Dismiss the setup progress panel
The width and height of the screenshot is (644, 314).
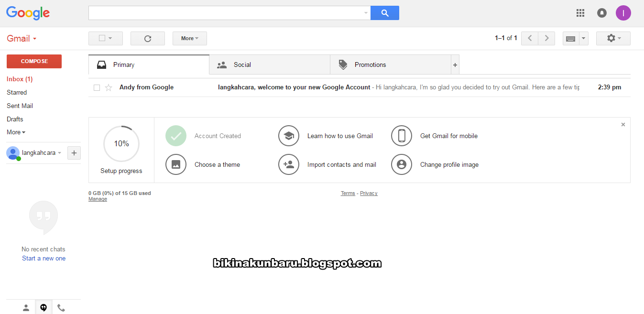coord(623,124)
